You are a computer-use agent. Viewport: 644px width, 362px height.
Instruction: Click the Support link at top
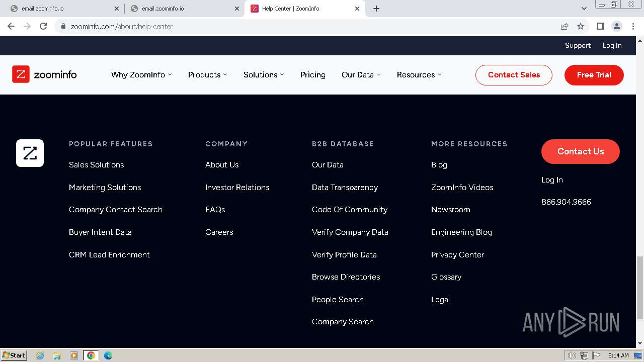click(578, 45)
